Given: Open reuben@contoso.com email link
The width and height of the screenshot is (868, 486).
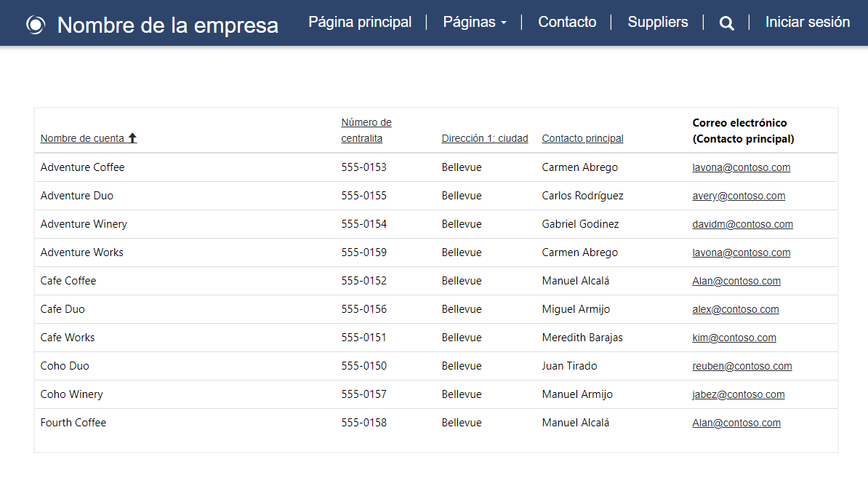Looking at the screenshot, I should point(742,366).
